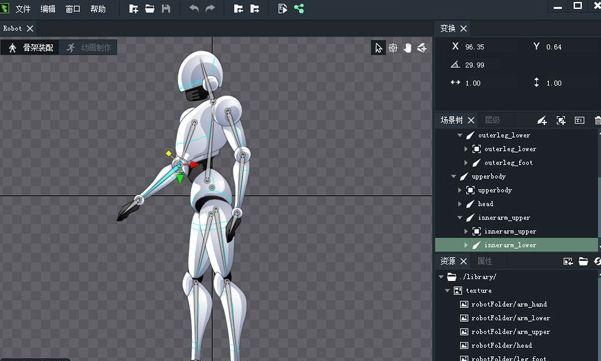Image resolution: width=601 pixels, height=361 pixels.
Task: Collapse the upperbody bone node
Action: point(454,176)
